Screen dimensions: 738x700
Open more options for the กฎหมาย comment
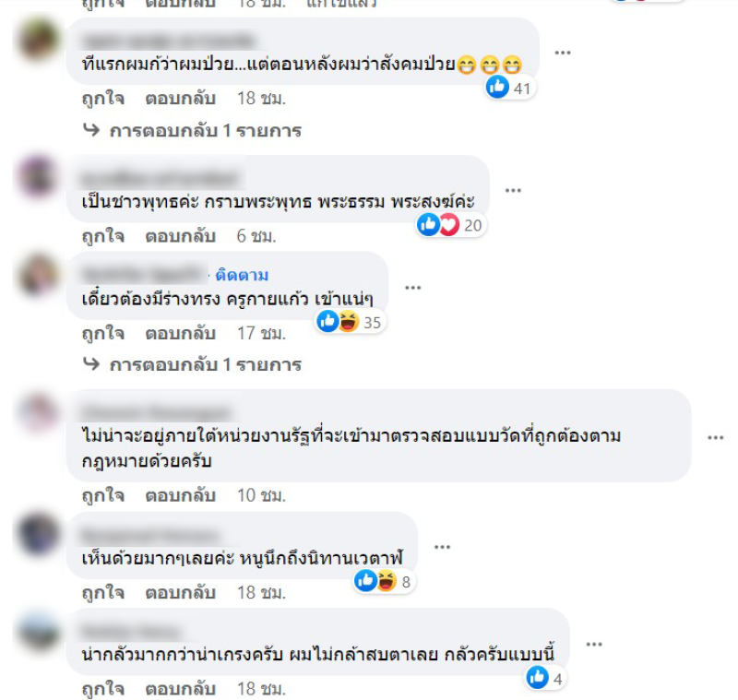click(x=716, y=437)
